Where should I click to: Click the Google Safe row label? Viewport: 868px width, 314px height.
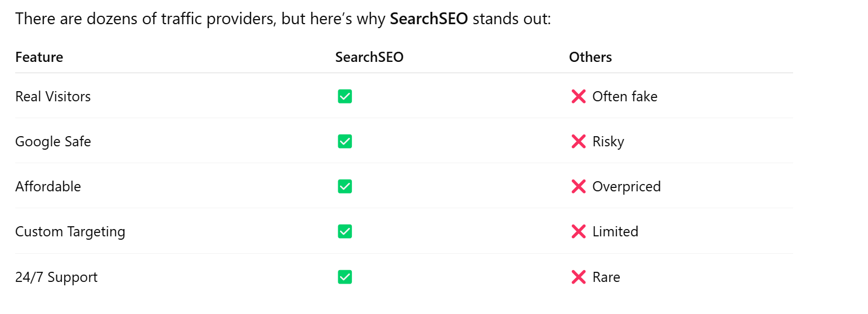[53, 141]
